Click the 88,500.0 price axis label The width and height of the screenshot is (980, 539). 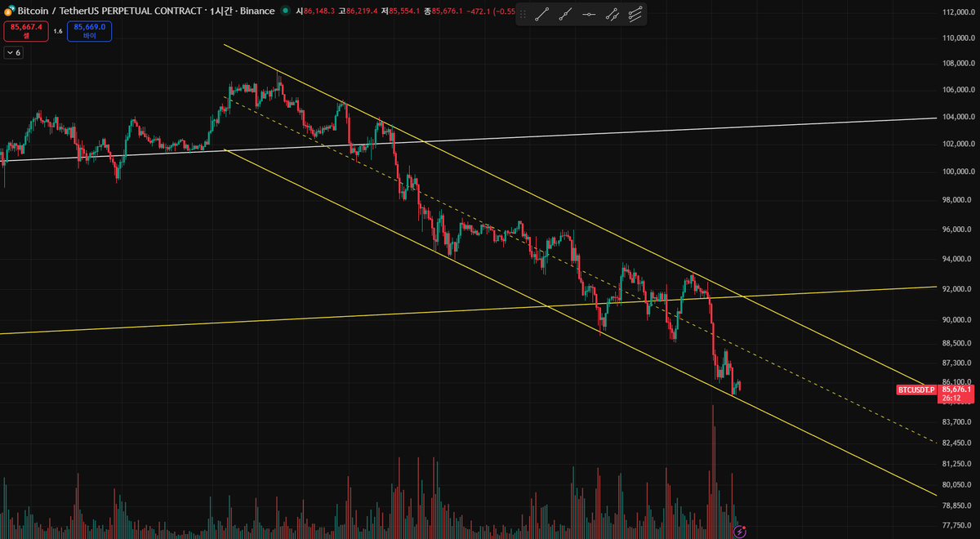coord(959,343)
